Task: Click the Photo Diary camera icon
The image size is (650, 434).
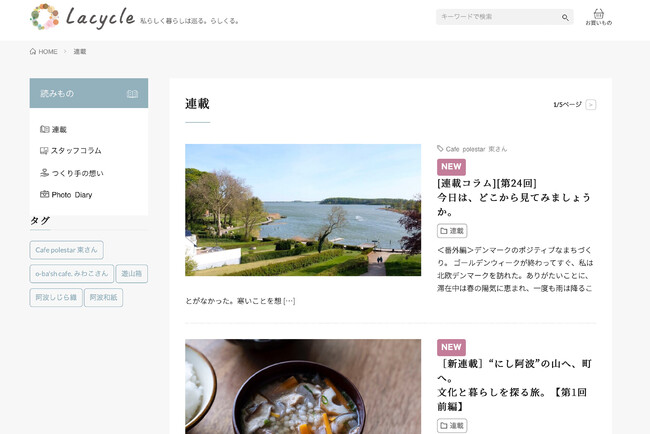Action: point(44,194)
